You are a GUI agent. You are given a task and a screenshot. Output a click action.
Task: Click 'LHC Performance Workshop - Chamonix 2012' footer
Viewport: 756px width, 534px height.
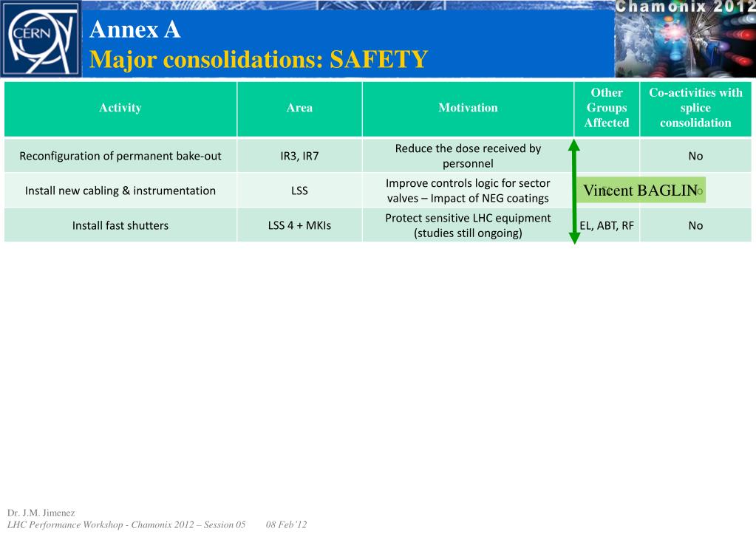126,524
